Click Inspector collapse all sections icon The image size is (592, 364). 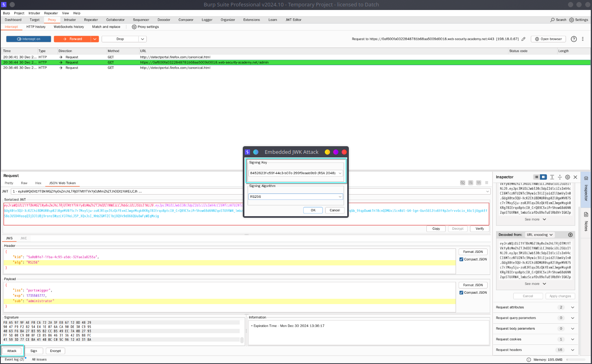click(560, 177)
